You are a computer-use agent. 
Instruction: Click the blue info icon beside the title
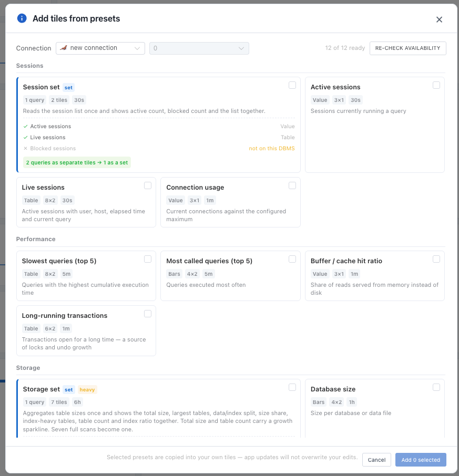point(22,18)
